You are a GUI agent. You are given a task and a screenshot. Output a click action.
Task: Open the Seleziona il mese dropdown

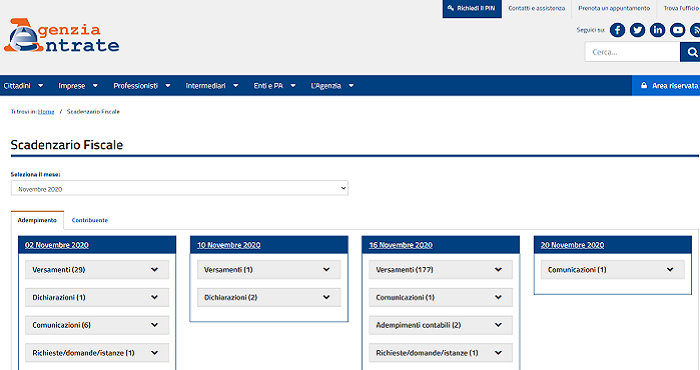pyautogui.click(x=179, y=189)
